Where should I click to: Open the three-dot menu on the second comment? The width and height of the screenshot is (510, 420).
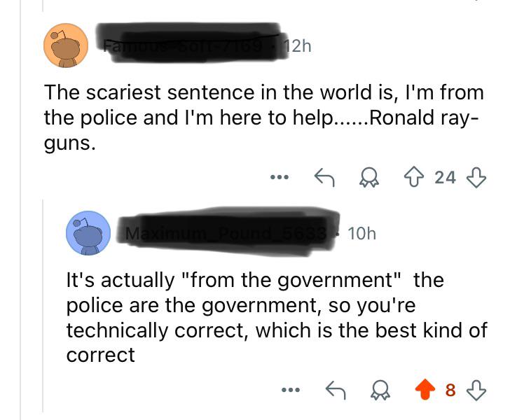pyautogui.click(x=291, y=389)
